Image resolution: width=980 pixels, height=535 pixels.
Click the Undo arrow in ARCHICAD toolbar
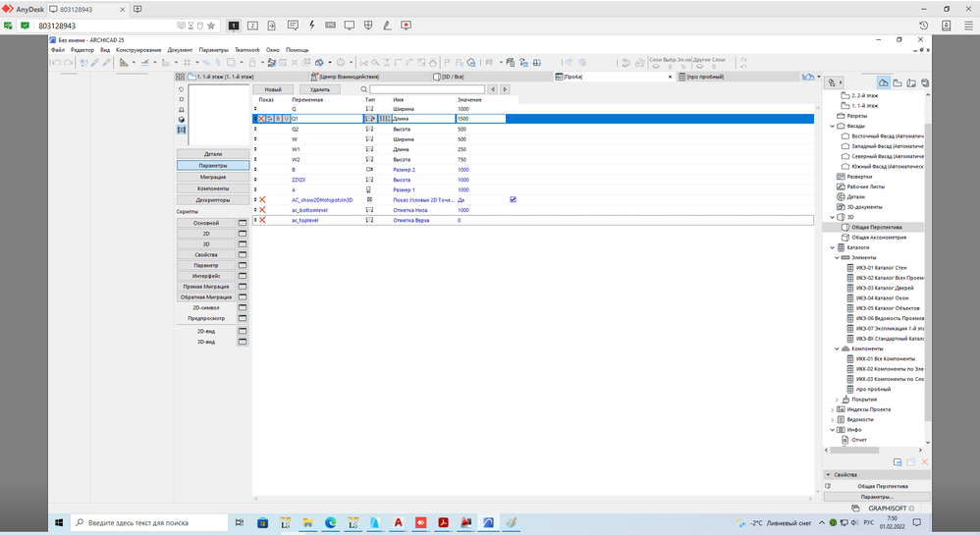[x=56, y=63]
